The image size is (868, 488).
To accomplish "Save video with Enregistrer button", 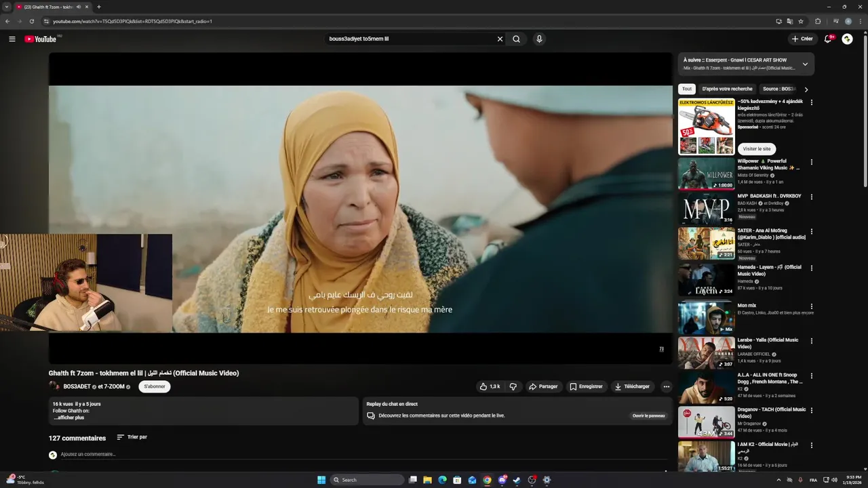I will (586, 386).
